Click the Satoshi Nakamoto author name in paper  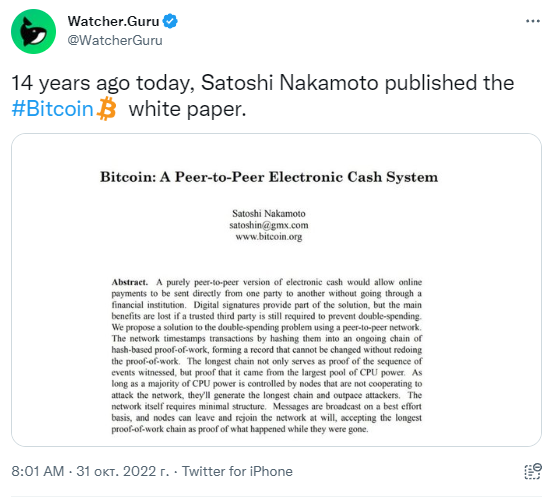[269, 214]
